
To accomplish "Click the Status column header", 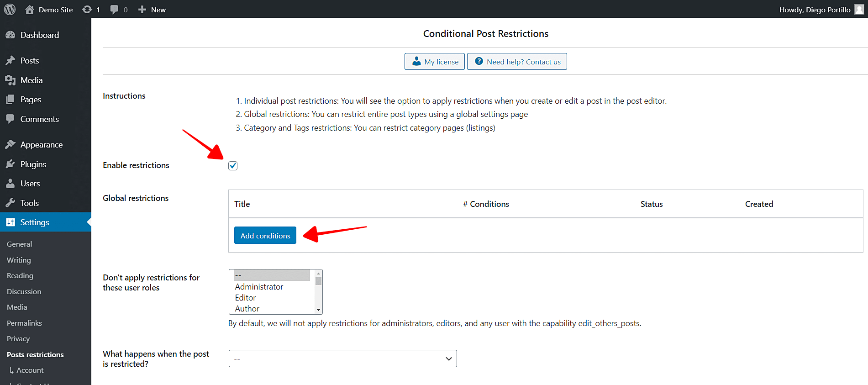I will [652, 204].
